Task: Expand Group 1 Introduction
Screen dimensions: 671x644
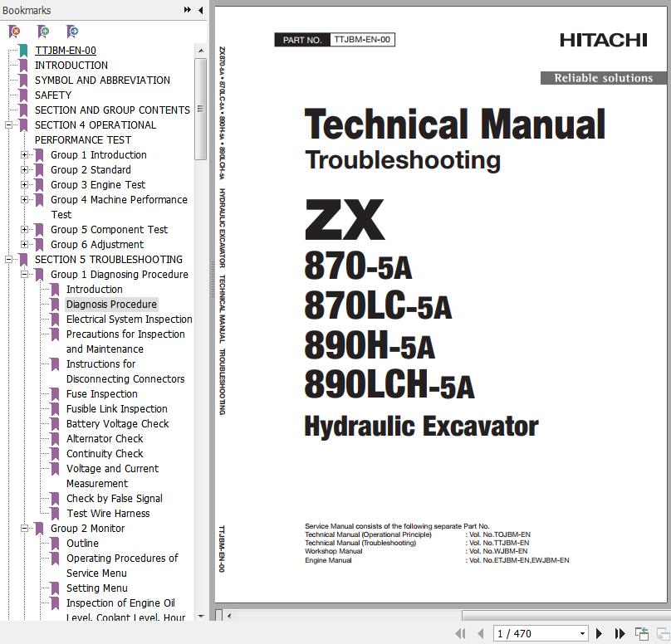Action: click(x=24, y=155)
